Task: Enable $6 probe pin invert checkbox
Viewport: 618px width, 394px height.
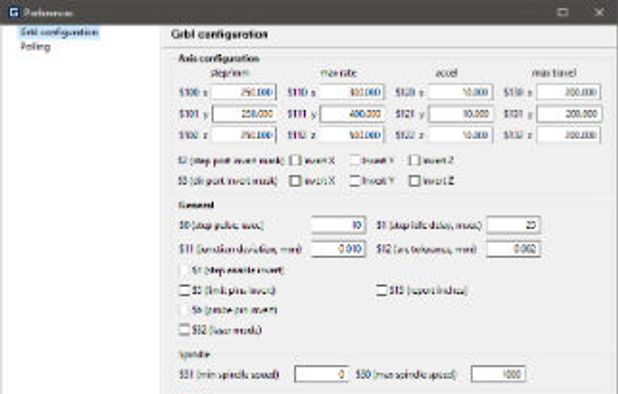Action: 184,310
